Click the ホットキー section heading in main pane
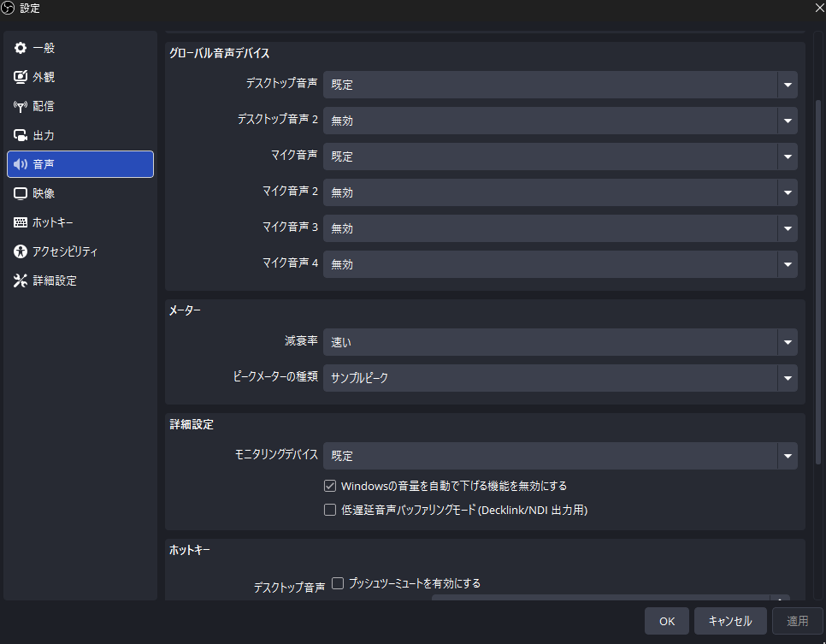The image size is (826, 644). (x=189, y=550)
